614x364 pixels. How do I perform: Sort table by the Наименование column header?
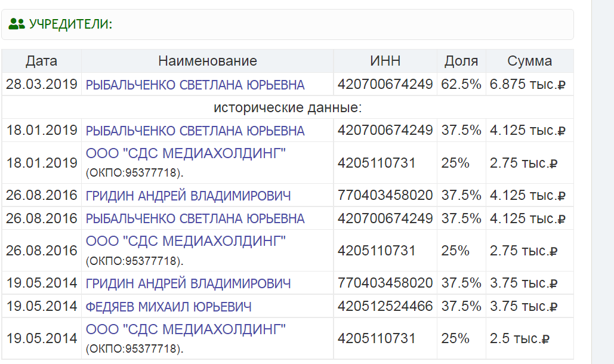(x=208, y=61)
